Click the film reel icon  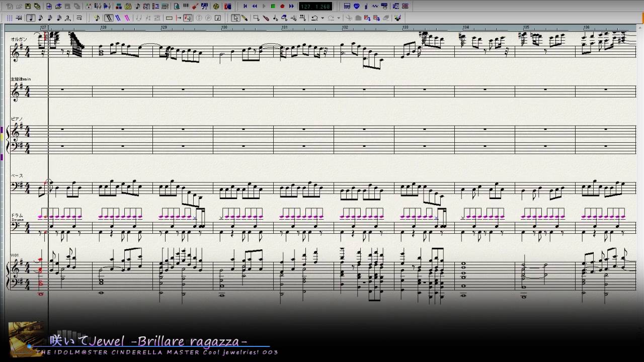click(x=216, y=7)
